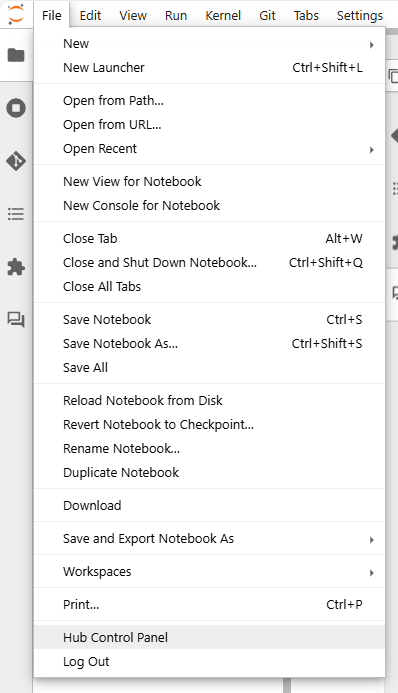The image size is (398, 693).
Task: Open the Settings menu
Action: click(x=360, y=15)
